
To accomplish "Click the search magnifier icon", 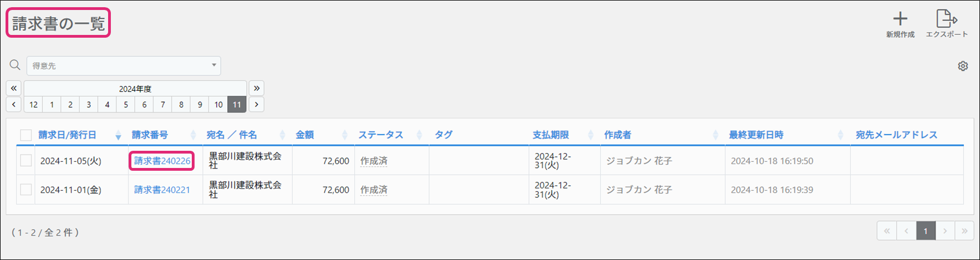I will point(15,65).
